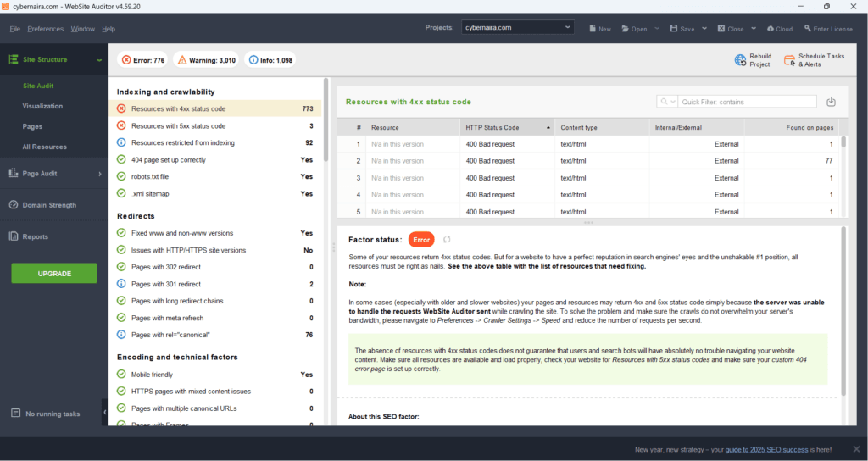Image resolution: width=868 pixels, height=461 pixels.
Task: Click the Domain Strength gauge icon
Action: (x=14, y=205)
